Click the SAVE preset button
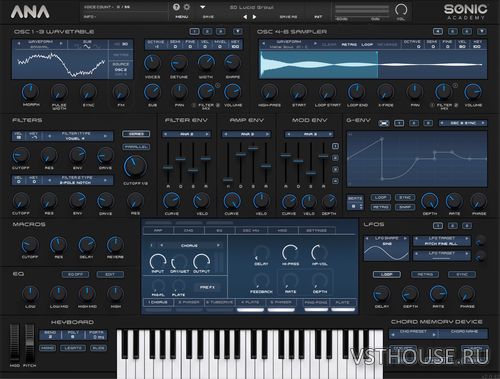The width and height of the screenshot is (500, 379). pos(208,17)
